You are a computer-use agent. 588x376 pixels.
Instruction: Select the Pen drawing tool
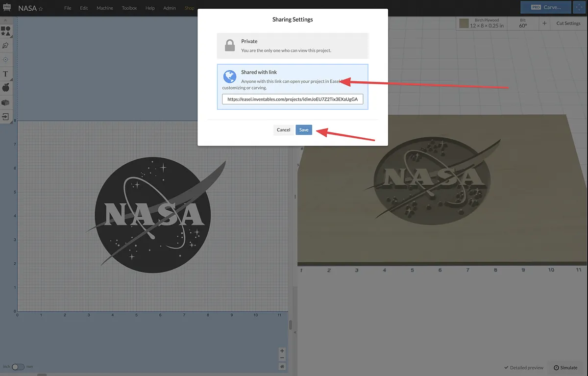(5, 45)
